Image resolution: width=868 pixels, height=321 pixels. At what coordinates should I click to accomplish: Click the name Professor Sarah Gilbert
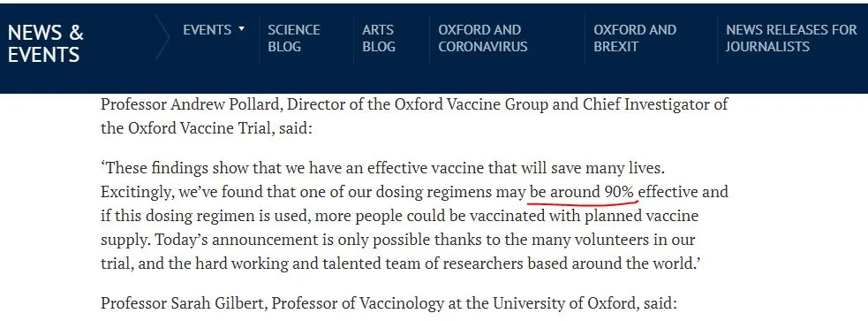[x=182, y=304]
